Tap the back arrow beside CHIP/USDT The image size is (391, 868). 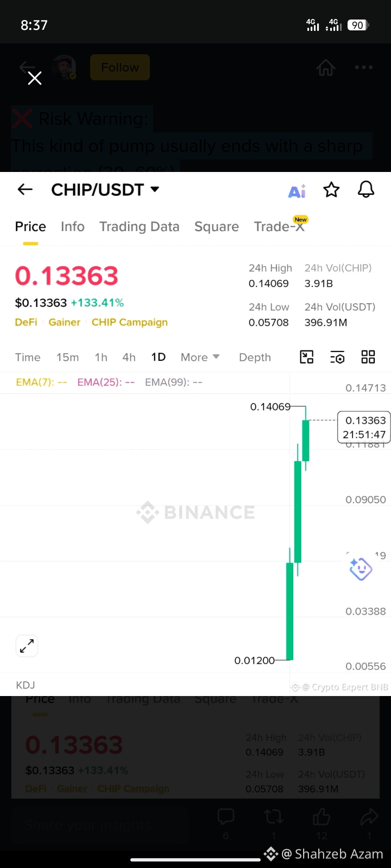coord(25,189)
